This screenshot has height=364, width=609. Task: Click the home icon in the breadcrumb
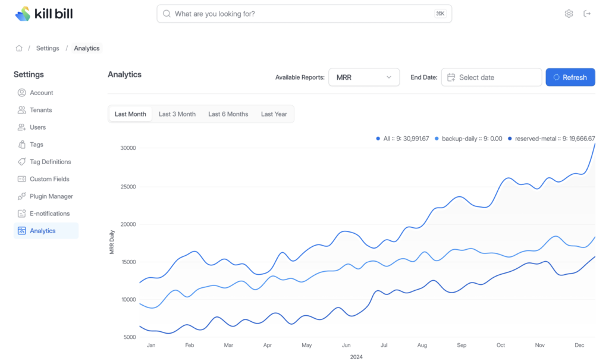pos(18,48)
